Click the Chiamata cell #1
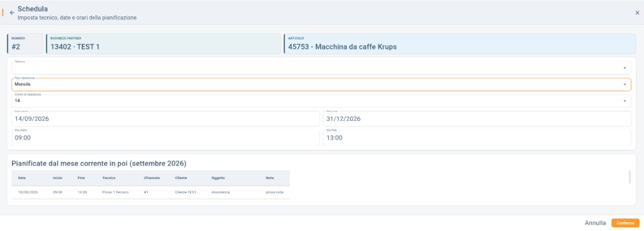The image size is (644, 231). point(146,193)
